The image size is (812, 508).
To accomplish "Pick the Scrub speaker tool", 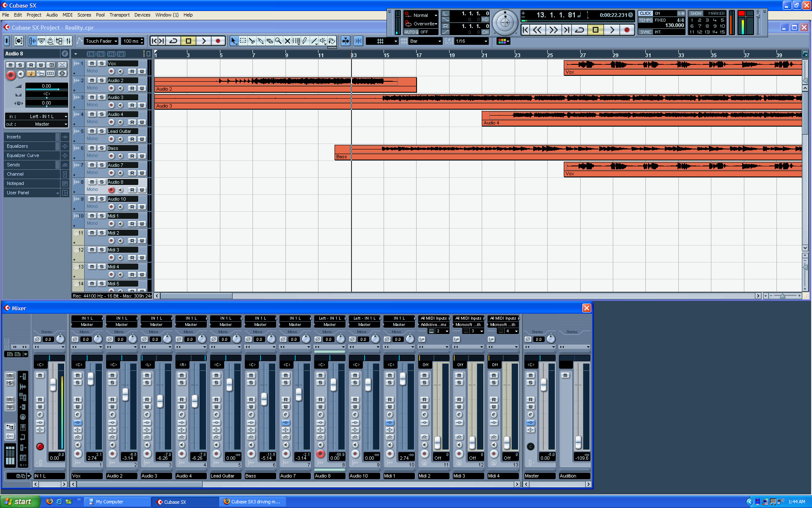I will pyautogui.click(x=323, y=41).
